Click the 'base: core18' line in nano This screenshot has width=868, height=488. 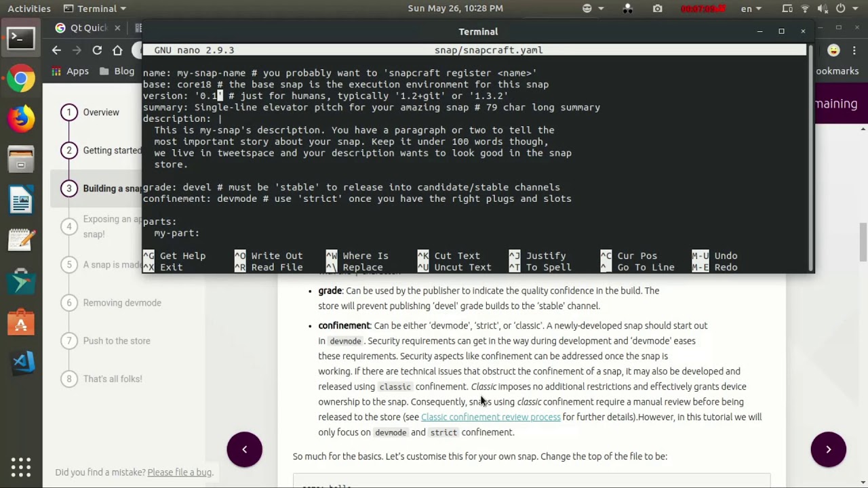[346, 85]
